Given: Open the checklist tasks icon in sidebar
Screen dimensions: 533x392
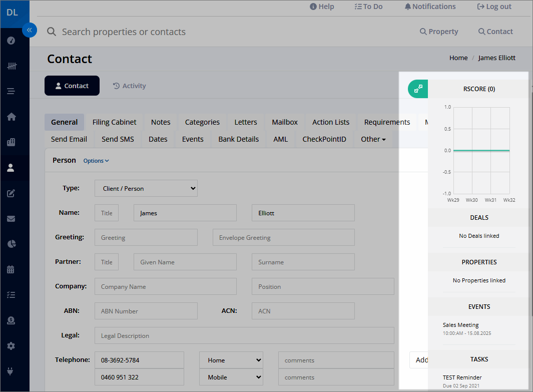Looking at the screenshot, I should [x=11, y=295].
